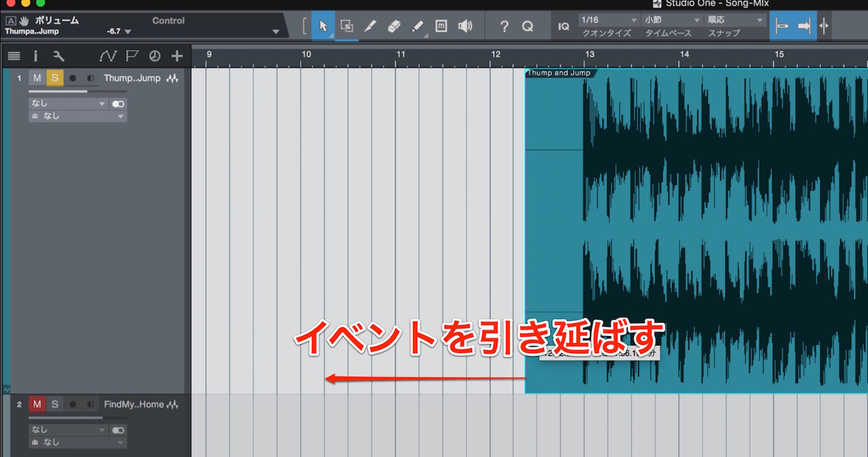Click the hand icon in the control panel
The image size is (868, 457).
coord(24,21)
